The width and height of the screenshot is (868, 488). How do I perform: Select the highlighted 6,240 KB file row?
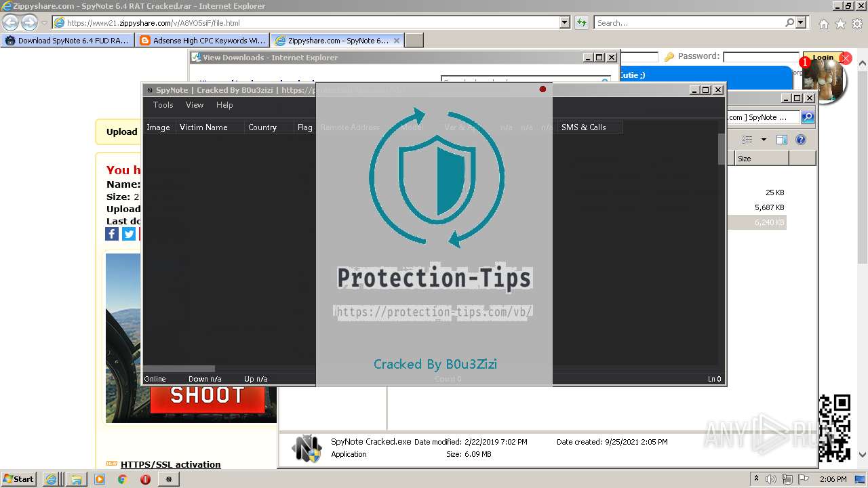point(757,222)
